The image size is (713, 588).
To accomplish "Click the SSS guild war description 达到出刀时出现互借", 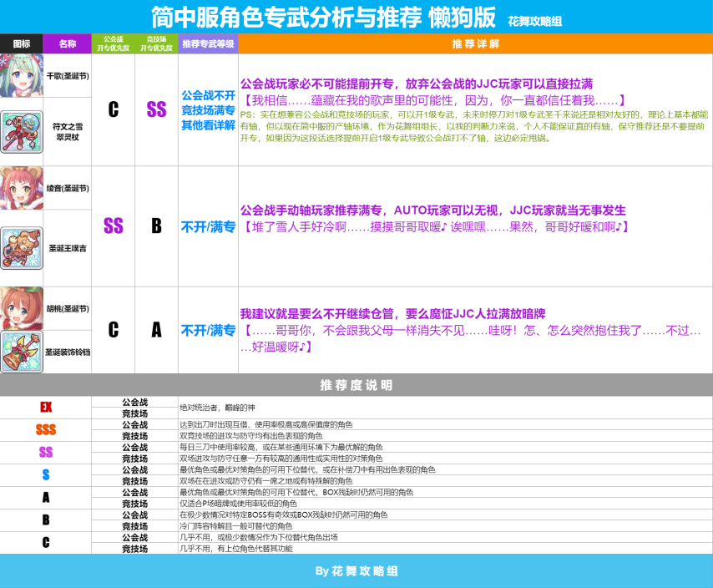I will pyautogui.click(x=266, y=424).
